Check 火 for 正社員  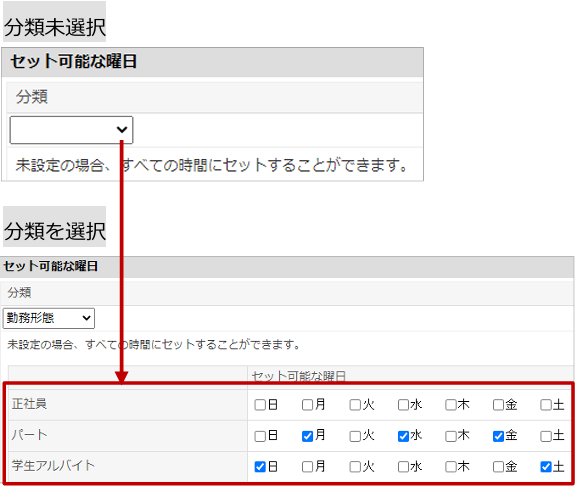coord(355,405)
